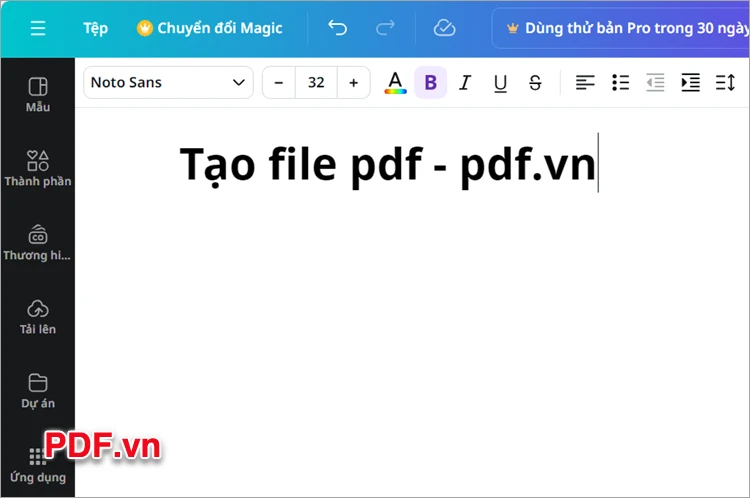The width and height of the screenshot is (750, 498).
Task: Open the Tải lên uploads panel
Action: click(x=38, y=317)
